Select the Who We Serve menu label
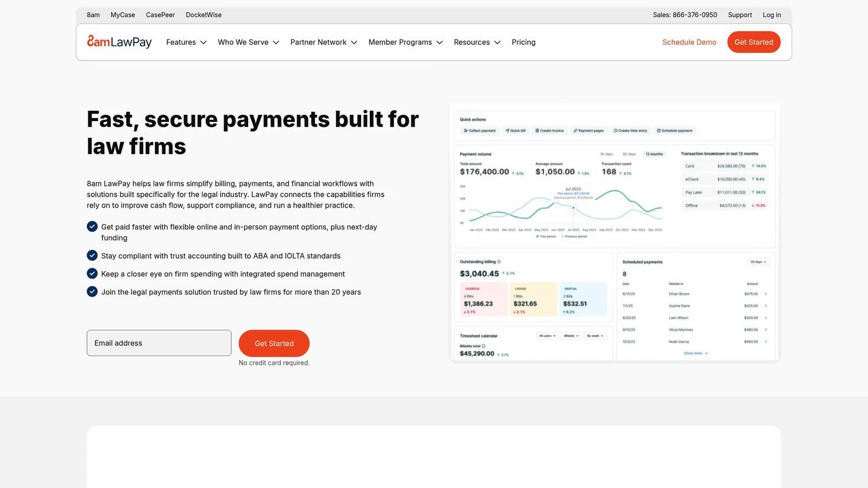This screenshot has height=488, width=868. pos(243,42)
